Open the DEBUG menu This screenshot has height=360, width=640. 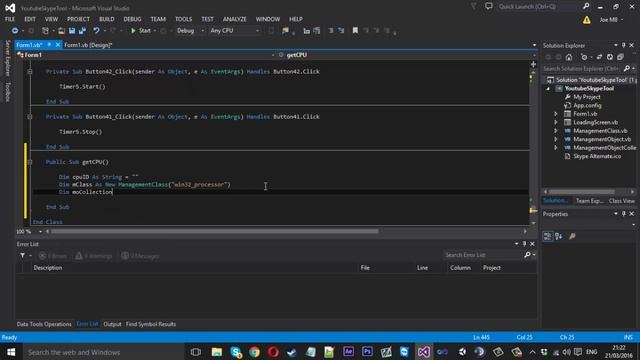132,19
